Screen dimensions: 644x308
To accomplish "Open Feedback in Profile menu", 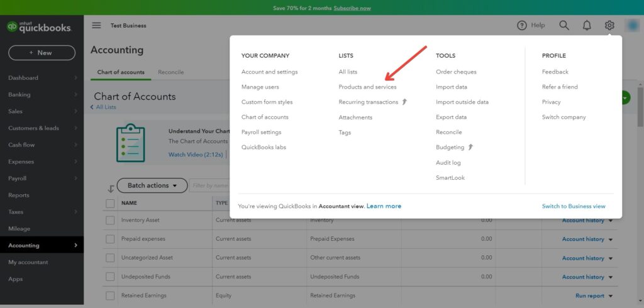I will click(x=555, y=72).
